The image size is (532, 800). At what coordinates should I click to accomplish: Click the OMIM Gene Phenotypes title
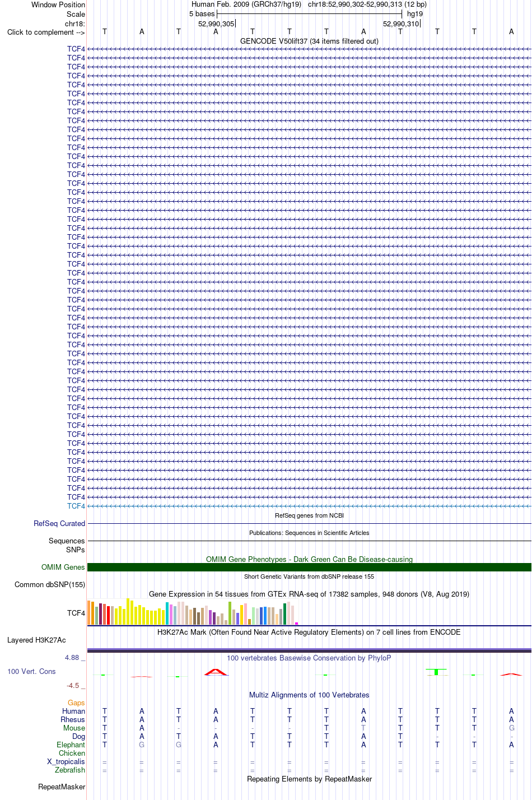point(309,559)
